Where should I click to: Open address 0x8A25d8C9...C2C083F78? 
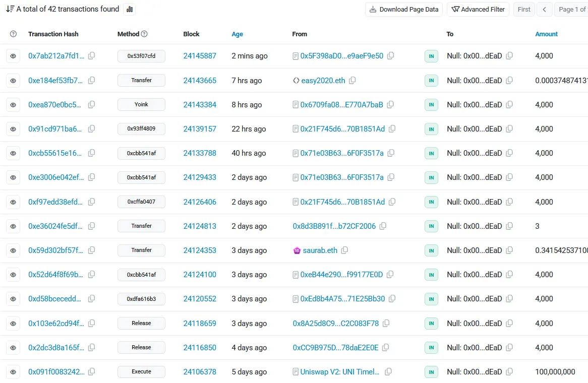click(x=336, y=323)
